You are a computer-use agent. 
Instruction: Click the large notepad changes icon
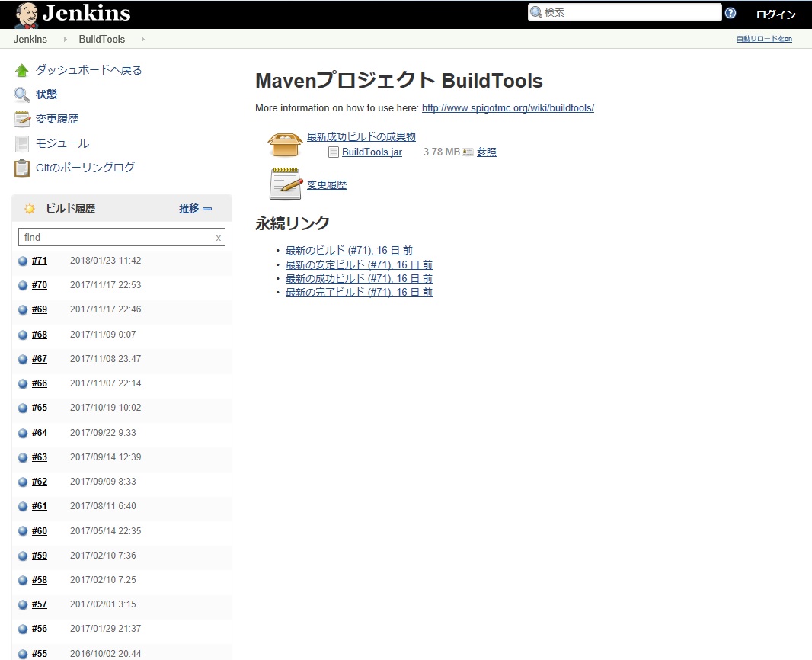(x=286, y=184)
